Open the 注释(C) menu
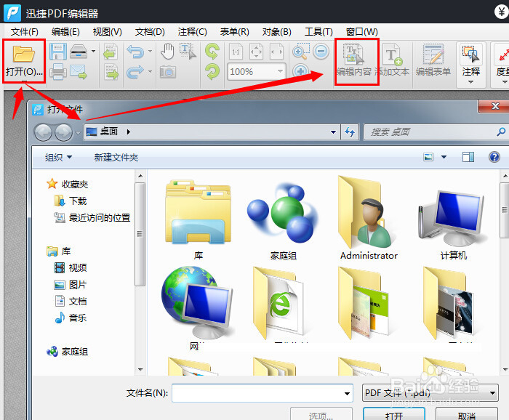 (x=192, y=32)
